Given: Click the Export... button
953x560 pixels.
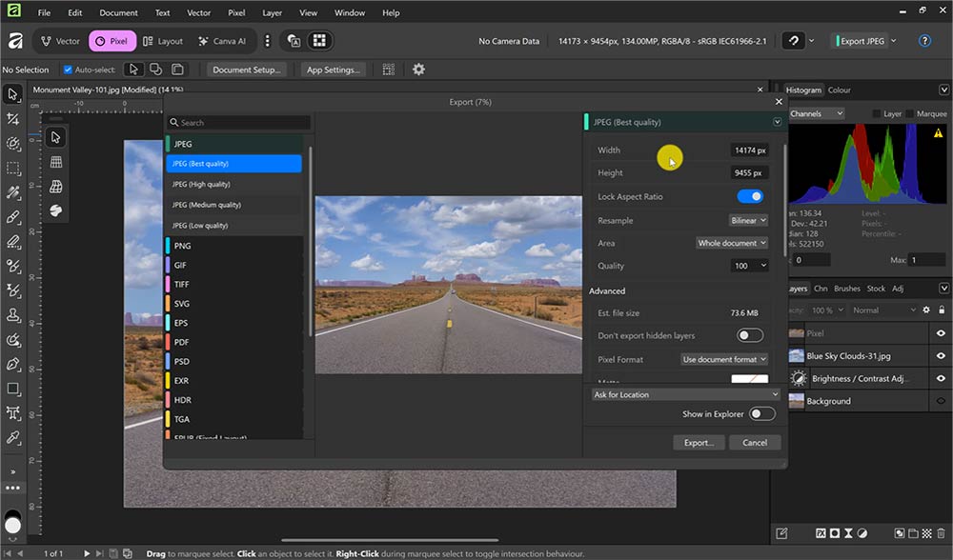Looking at the screenshot, I should [x=699, y=442].
